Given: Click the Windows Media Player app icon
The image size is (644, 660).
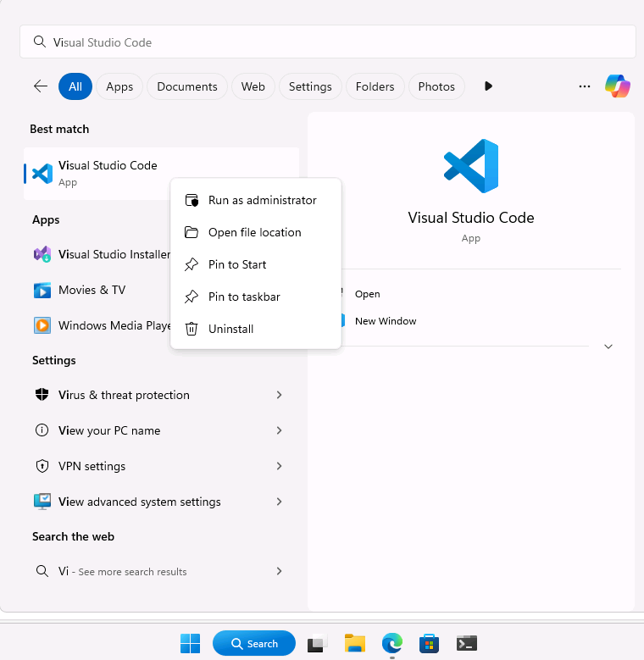Looking at the screenshot, I should click(x=42, y=325).
